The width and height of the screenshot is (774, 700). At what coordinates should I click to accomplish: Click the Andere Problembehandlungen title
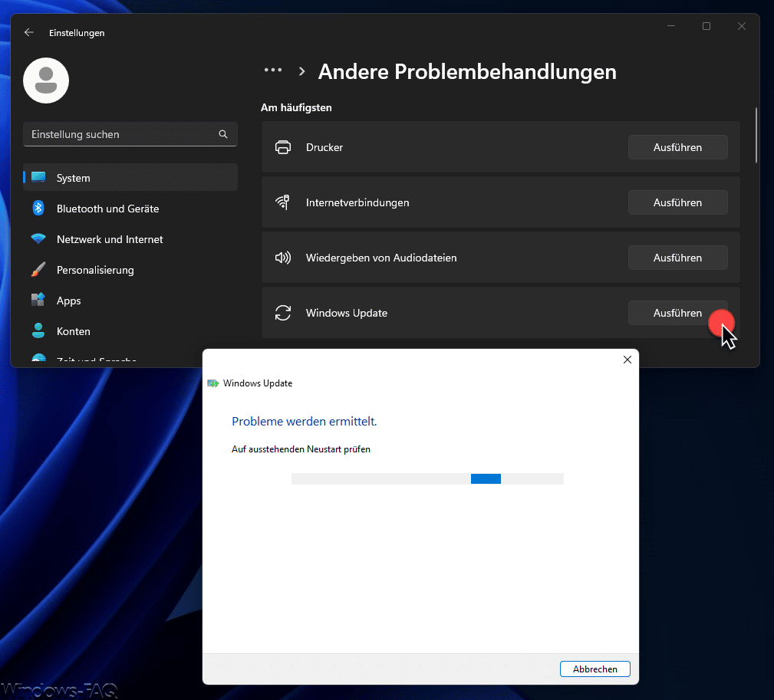pos(467,71)
